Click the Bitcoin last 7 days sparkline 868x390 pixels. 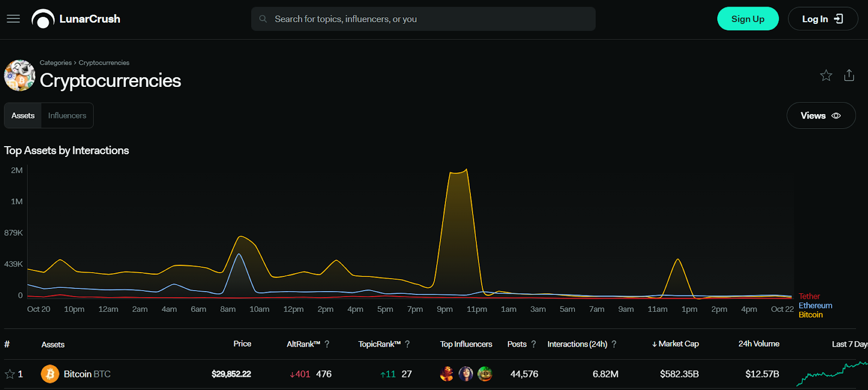[x=832, y=374]
